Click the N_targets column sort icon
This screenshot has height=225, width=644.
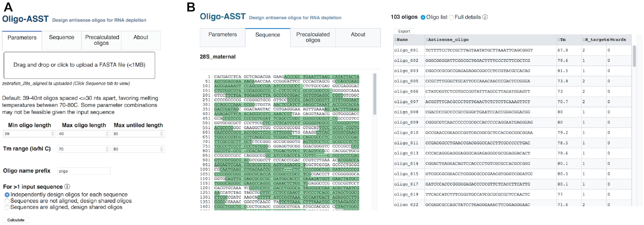coord(584,40)
